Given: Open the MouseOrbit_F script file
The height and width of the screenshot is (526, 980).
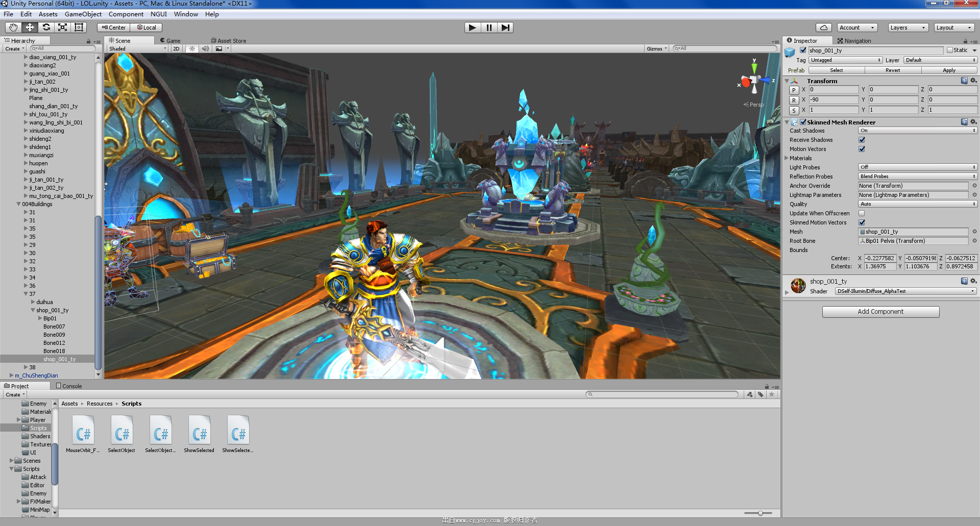Looking at the screenshot, I should (83, 434).
